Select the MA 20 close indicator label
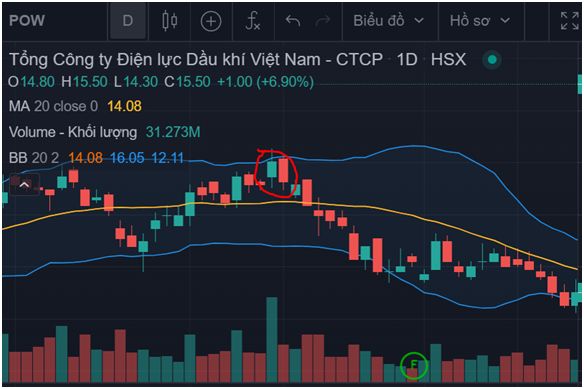Screen dimensions: 584x389 coord(53,106)
